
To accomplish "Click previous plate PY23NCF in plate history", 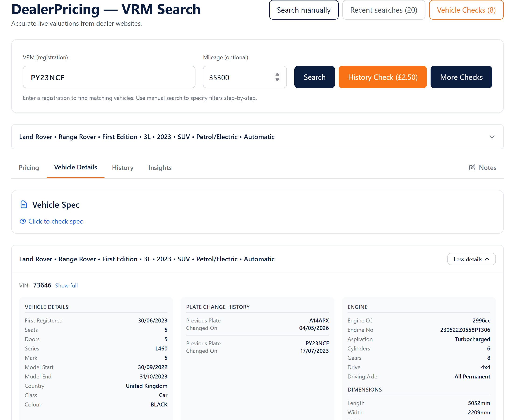I will (317, 343).
